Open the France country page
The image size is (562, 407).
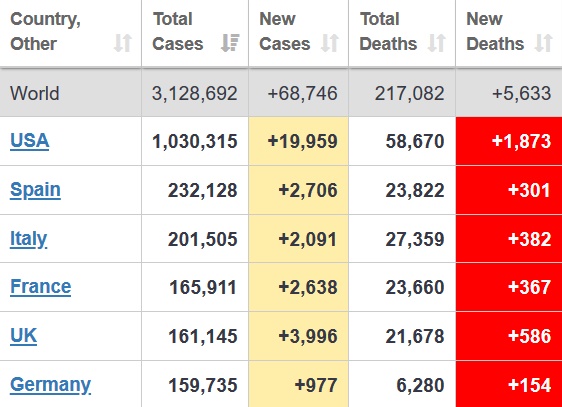(41, 287)
